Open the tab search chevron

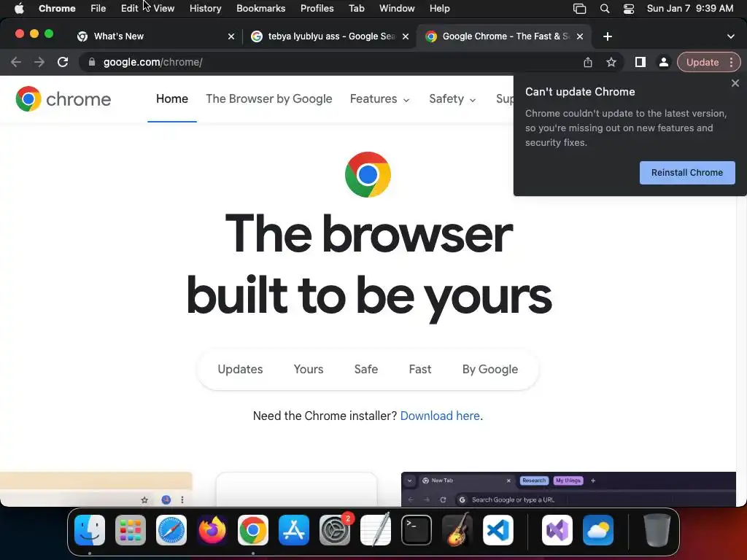click(x=731, y=36)
